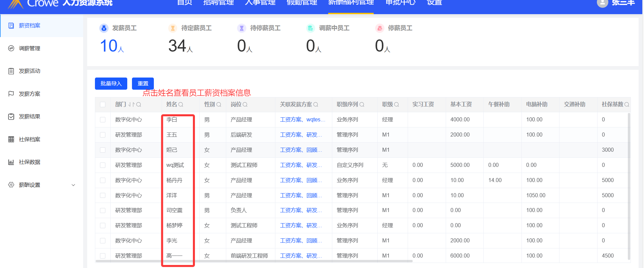The image size is (644, 268).
Task: Click the 社保数据 chart icon
Action: [x=11, y=162]
